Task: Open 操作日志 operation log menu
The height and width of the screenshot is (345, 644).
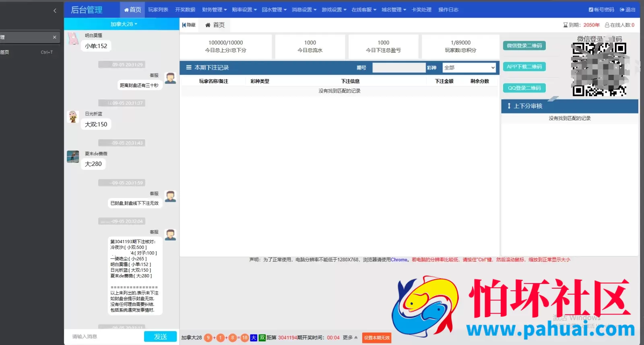Action: point(448,10)
